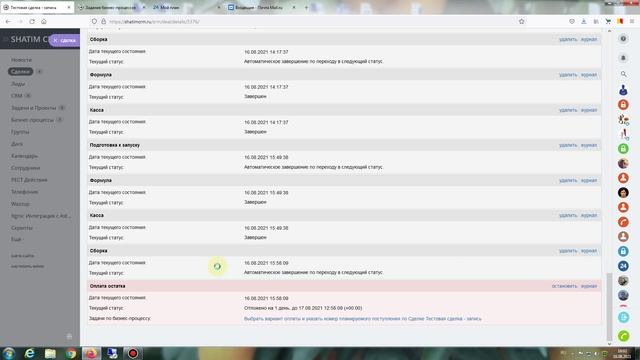Viewport: 640px width, 360px height.
Task: Open 'журнал' for Касса at 14:17:37
Action: tap(589, 110)
